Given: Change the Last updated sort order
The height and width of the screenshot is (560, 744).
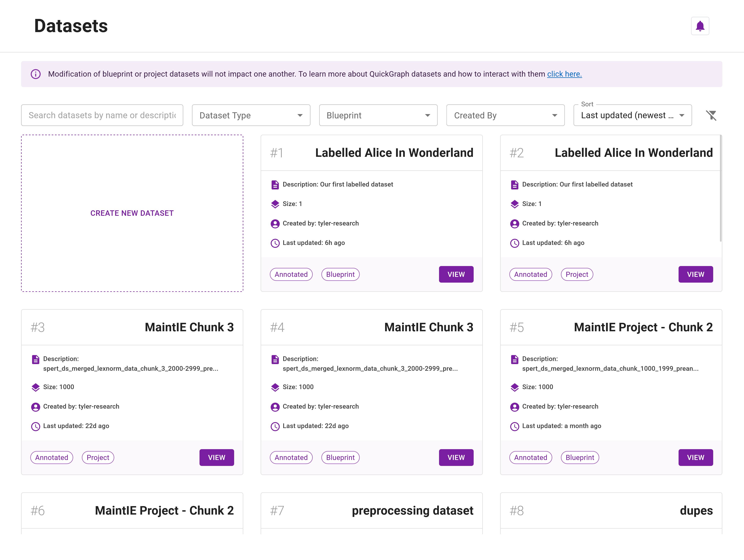Looking at the screenshot, I should tap(632, 115).
